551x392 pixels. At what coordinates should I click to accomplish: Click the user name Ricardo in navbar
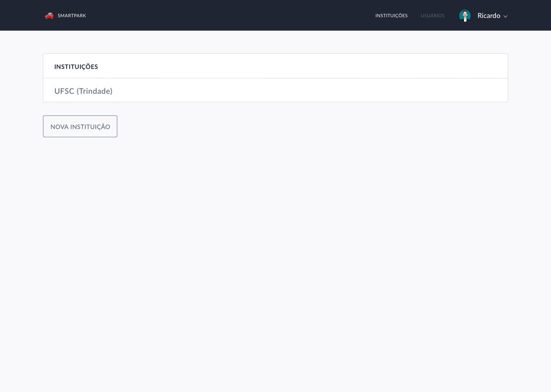point(489,16)
